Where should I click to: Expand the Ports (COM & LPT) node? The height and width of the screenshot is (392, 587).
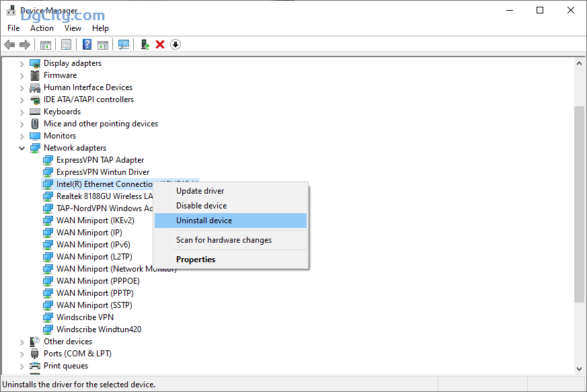tap(22, 354)
